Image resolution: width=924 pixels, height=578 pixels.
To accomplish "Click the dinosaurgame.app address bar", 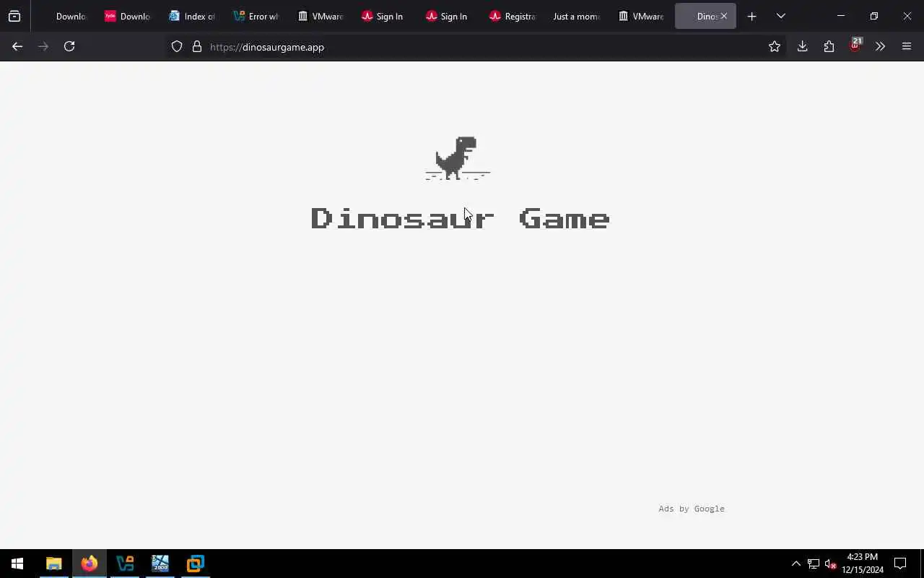I will [x=476, y=47].
